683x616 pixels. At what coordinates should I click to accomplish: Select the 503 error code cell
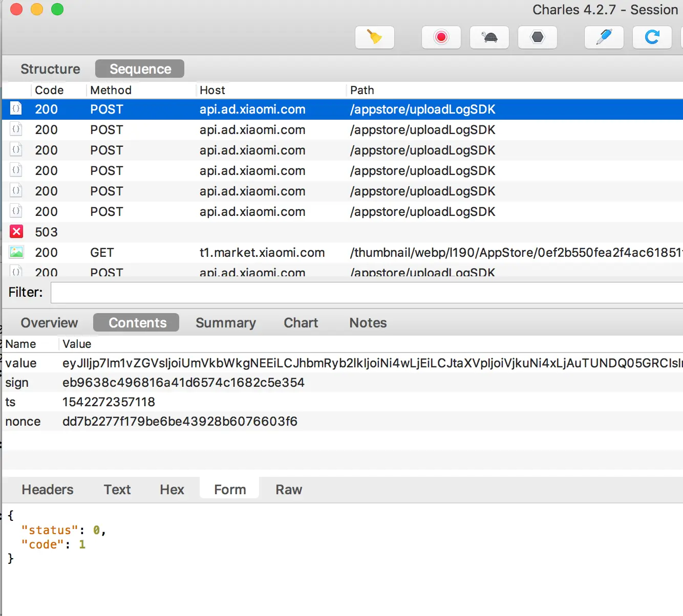[x=46, y=232]
